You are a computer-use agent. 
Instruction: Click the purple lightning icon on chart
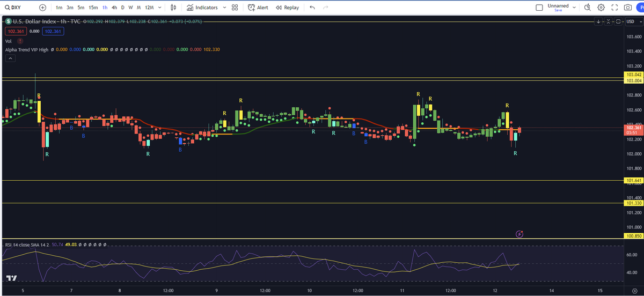(519, 234)
